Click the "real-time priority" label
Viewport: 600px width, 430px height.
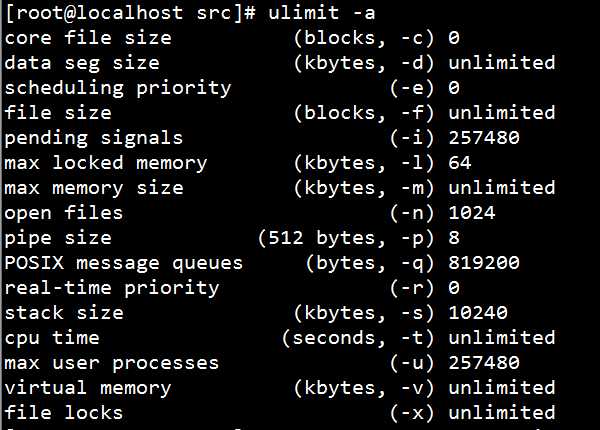112,288
